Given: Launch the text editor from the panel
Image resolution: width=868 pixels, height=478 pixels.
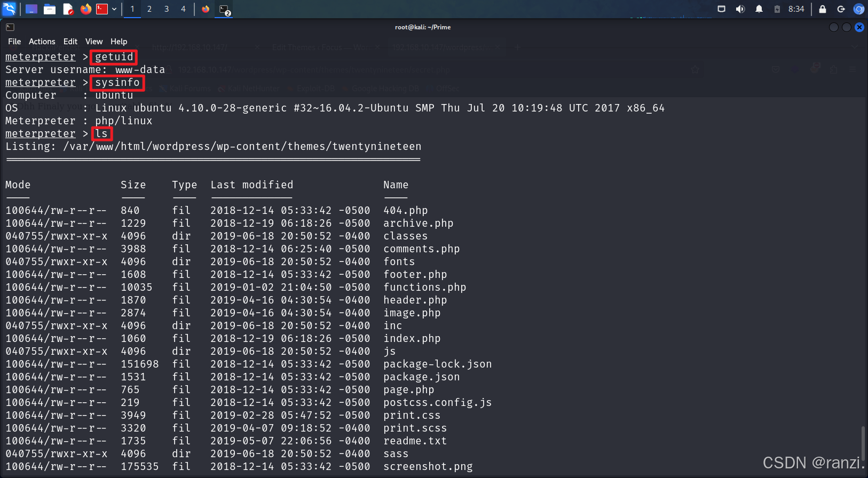Looking at the screenshot, I should tap(68, 9).
